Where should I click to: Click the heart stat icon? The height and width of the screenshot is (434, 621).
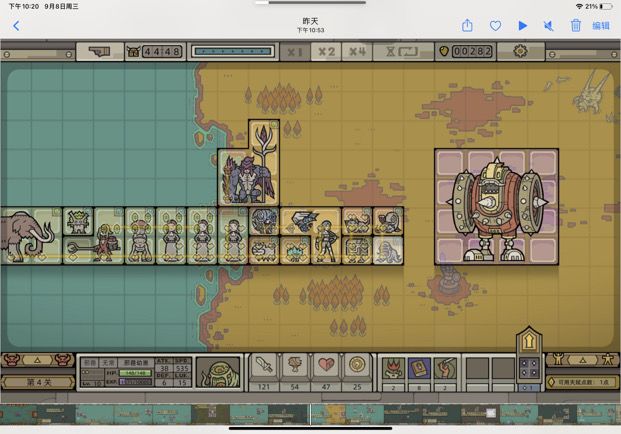click(x=326, y=365)
